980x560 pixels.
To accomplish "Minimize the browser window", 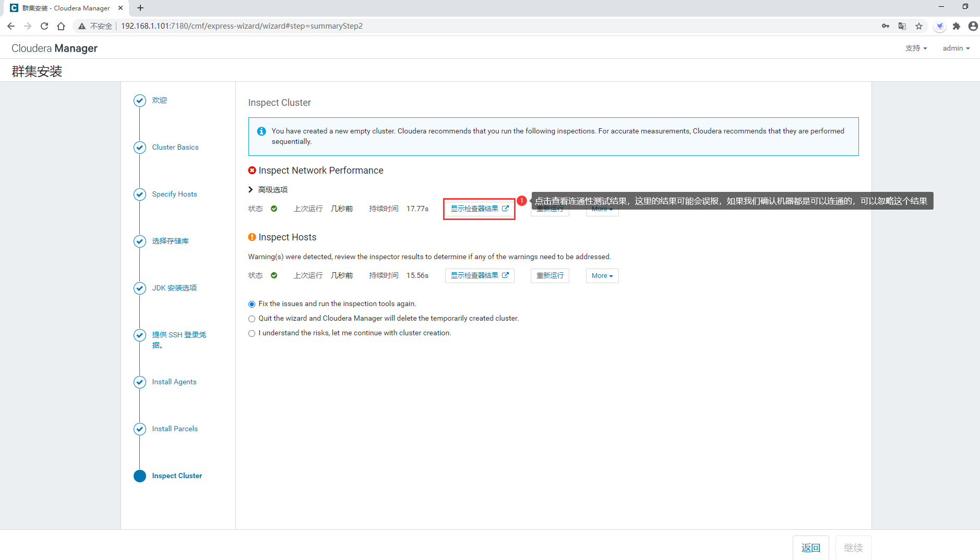I will 941,7.
